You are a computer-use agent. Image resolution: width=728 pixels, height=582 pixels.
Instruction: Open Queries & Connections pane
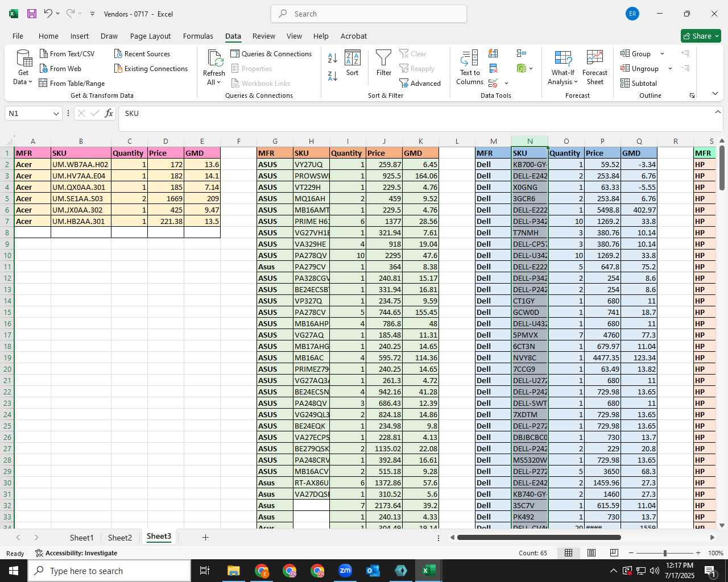pyautogui.click(x=271, y=53)
